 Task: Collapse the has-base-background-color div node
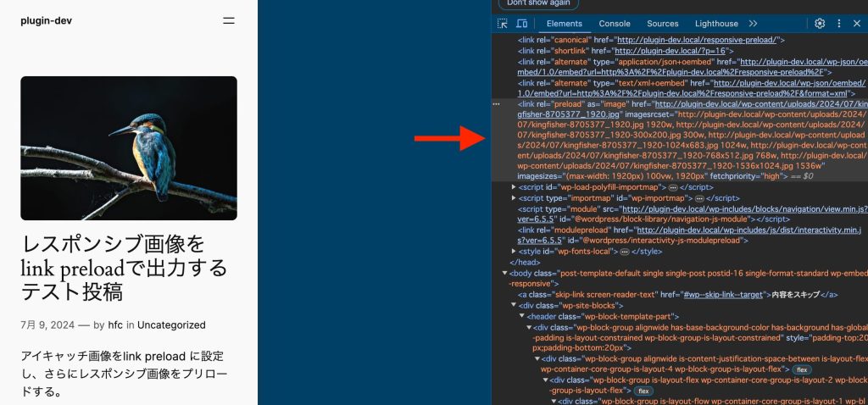coord(529,327)
